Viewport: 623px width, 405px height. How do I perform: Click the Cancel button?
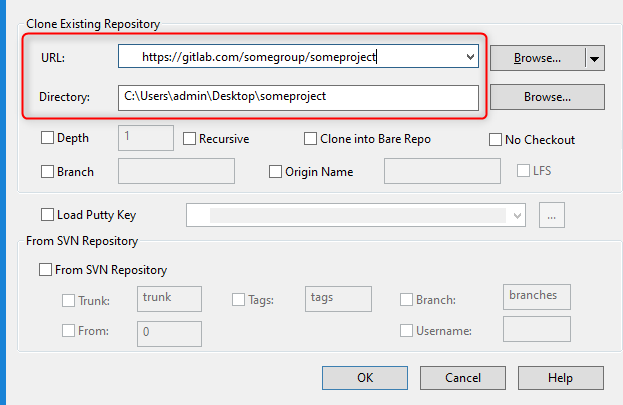463,378
